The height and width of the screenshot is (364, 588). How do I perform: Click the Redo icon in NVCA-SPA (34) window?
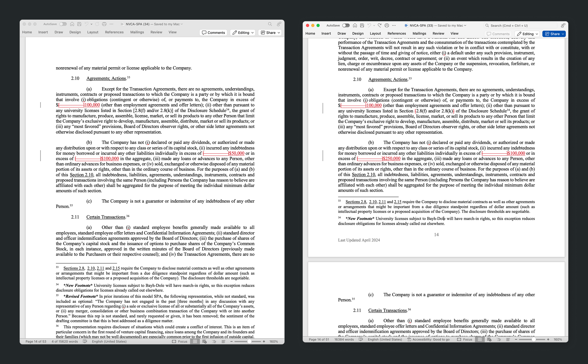click(x=97, y=24)
